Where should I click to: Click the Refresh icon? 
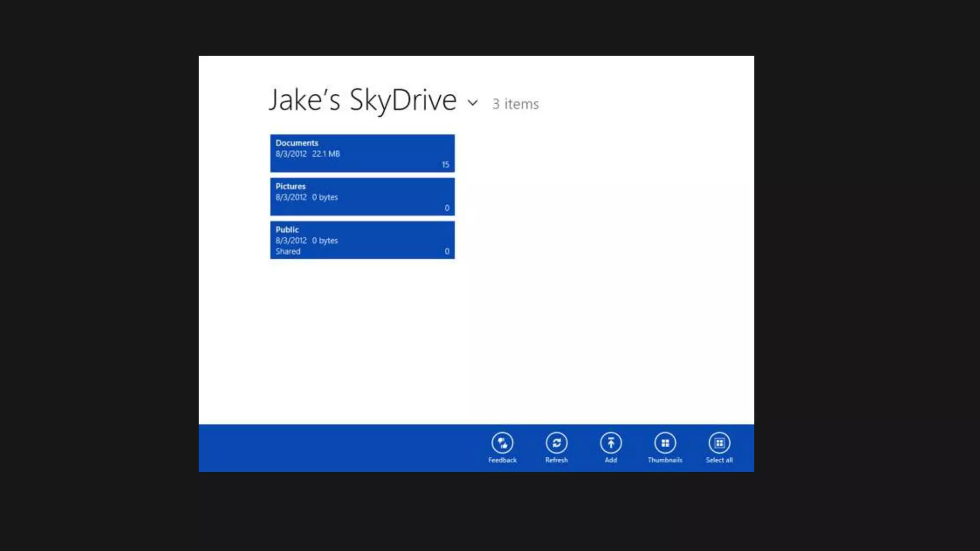click(557, 443)
